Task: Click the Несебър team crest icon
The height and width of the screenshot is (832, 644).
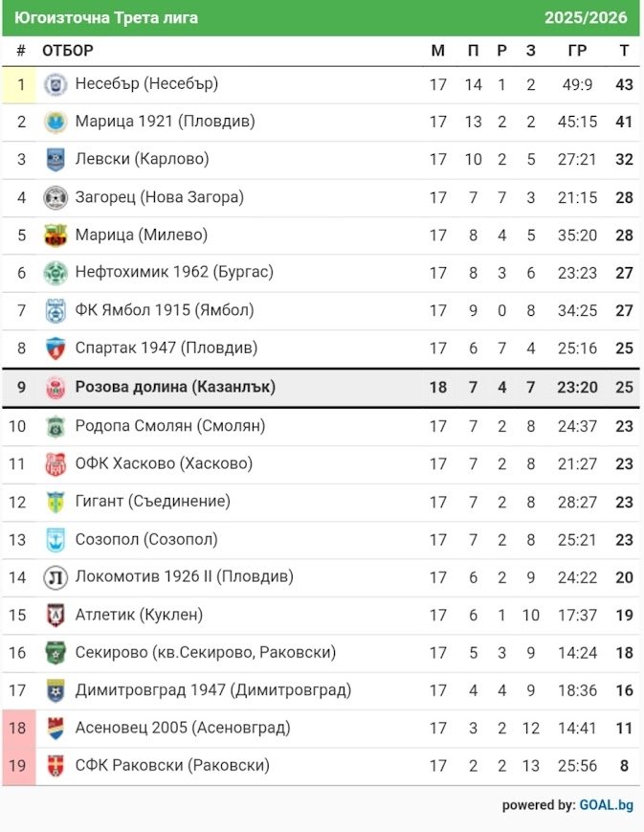Action: pyautogui.click(x=56, y=84)
